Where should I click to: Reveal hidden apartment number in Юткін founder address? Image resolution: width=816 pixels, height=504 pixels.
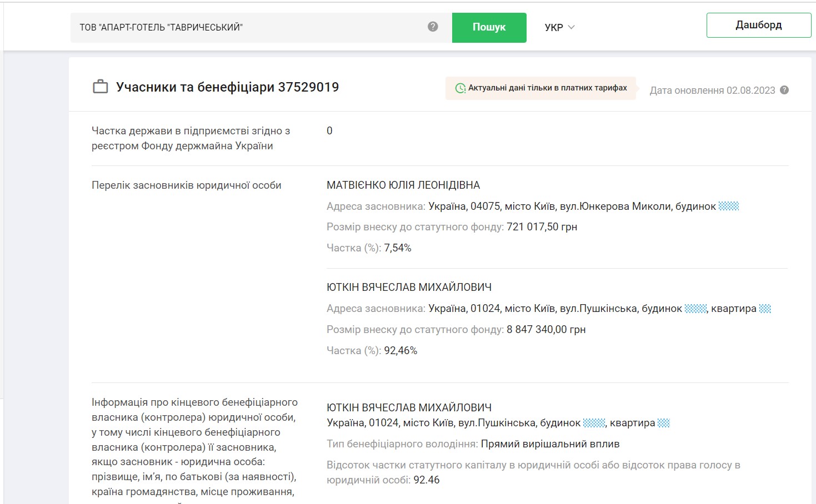[765, 309]
